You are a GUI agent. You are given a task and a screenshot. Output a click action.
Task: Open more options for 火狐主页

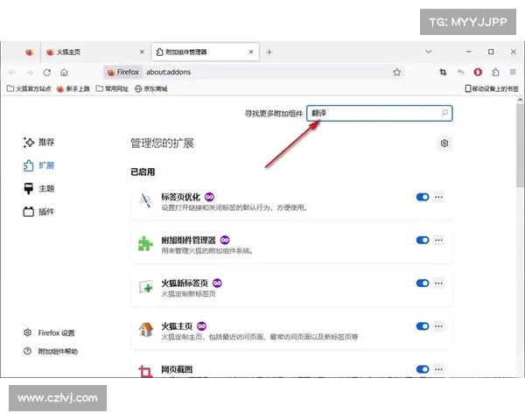click(438, 326)
